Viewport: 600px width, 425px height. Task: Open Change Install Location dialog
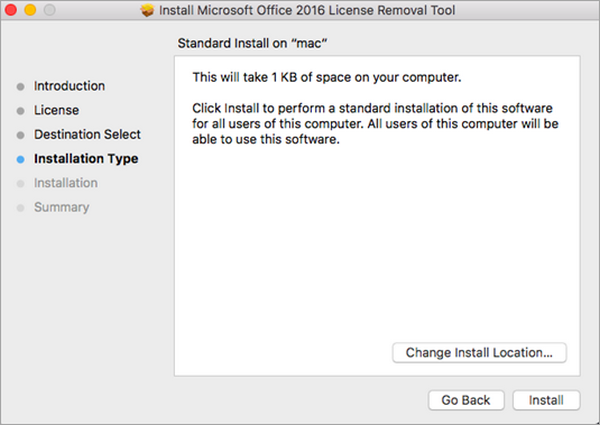(x=479, y=352)
